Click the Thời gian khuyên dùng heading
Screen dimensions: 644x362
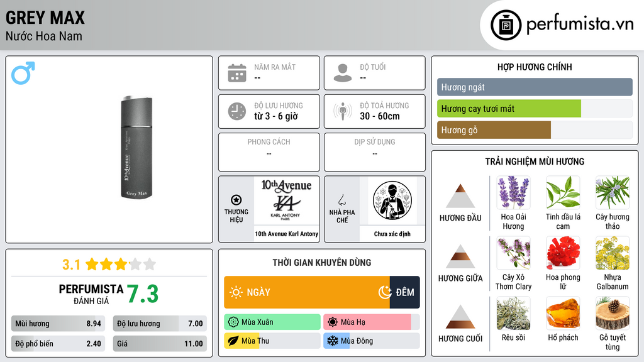322,262
